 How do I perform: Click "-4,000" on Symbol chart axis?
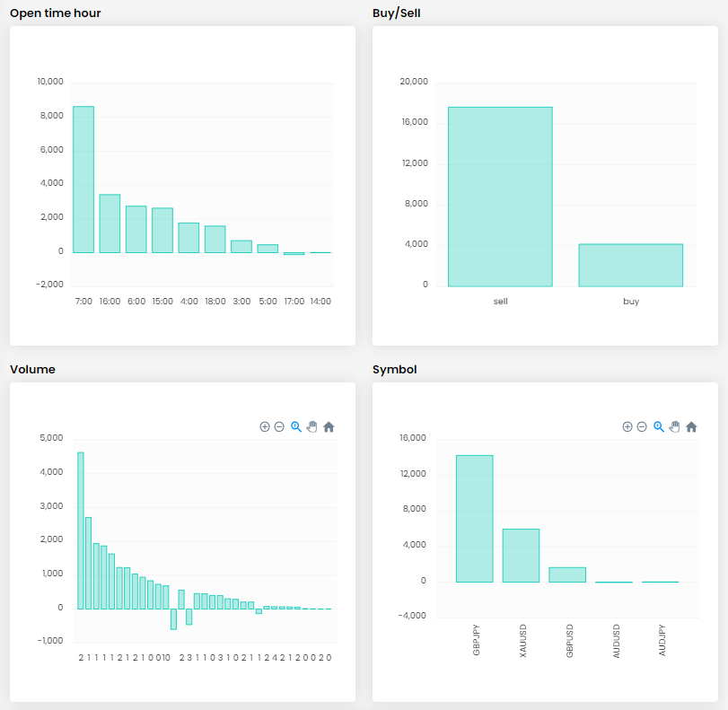(x=412, y=616)
